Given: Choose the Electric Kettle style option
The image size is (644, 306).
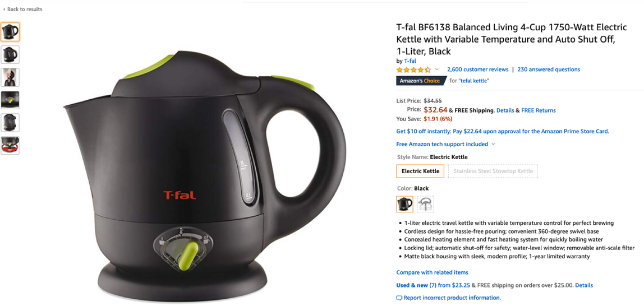Looking at the screenshot, I should 420,171.
